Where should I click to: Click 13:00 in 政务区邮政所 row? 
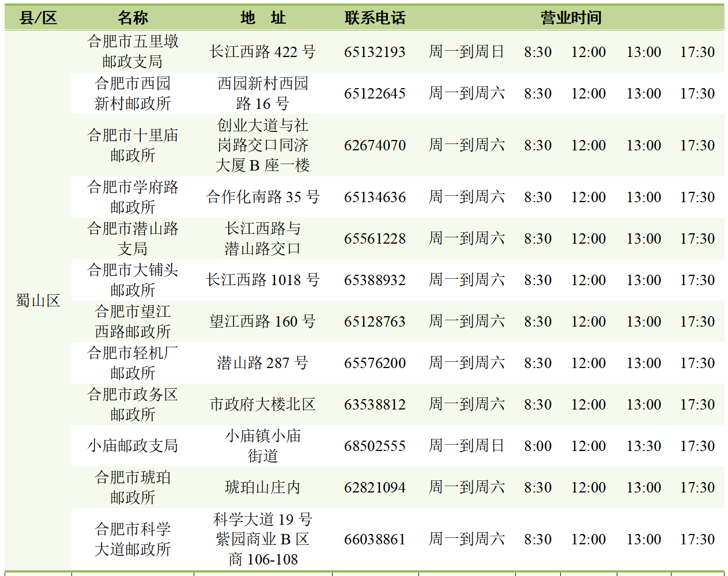point(644,404)
